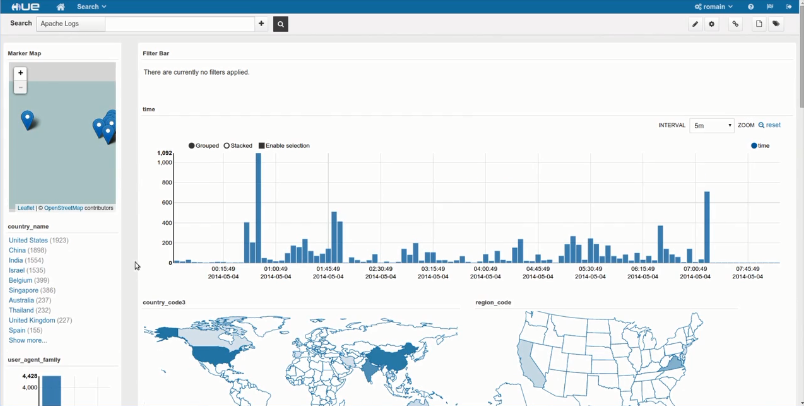Click the tags collections icon
Viewport: 804px width, 406px height.
pyautogui.click(x=776, y=24)
